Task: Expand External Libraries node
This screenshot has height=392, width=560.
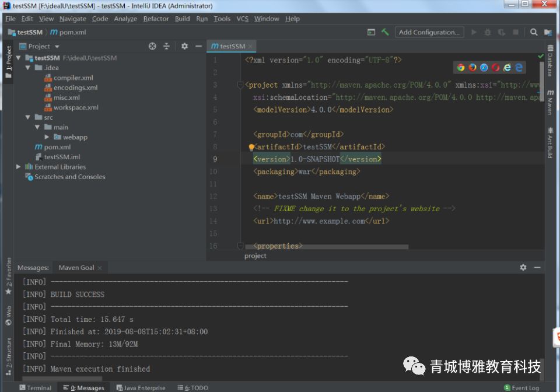Action: (x=18, y=166)
